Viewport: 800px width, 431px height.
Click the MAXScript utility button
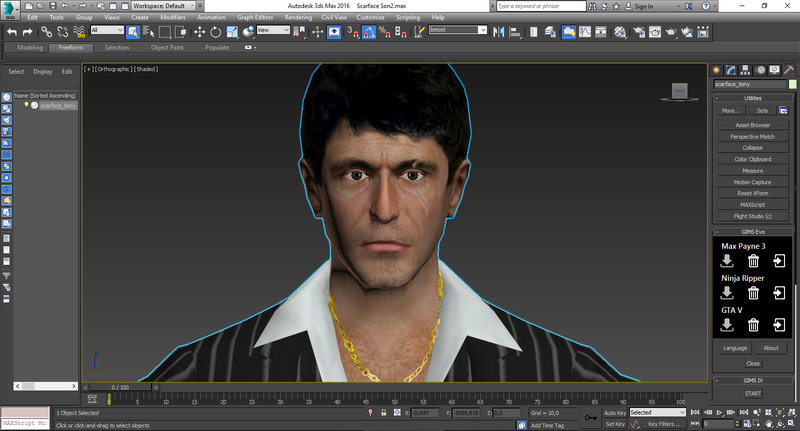coord(753,205)
